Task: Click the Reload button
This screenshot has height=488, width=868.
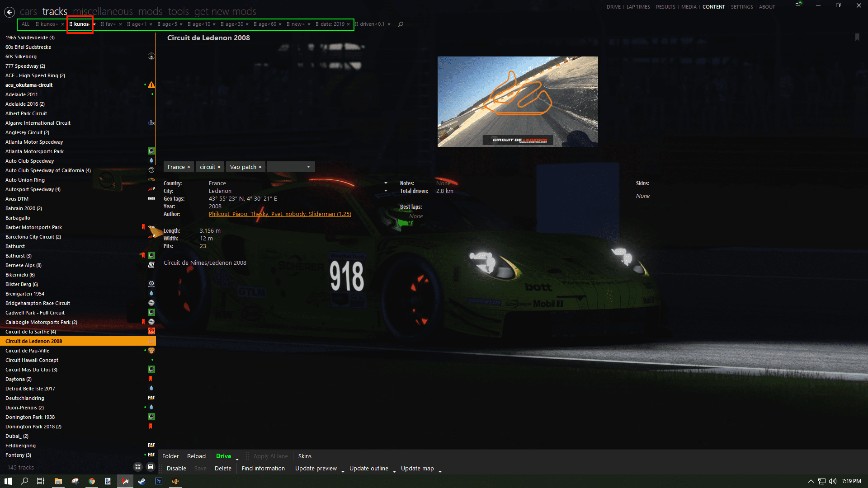Action: pos(196,456)
